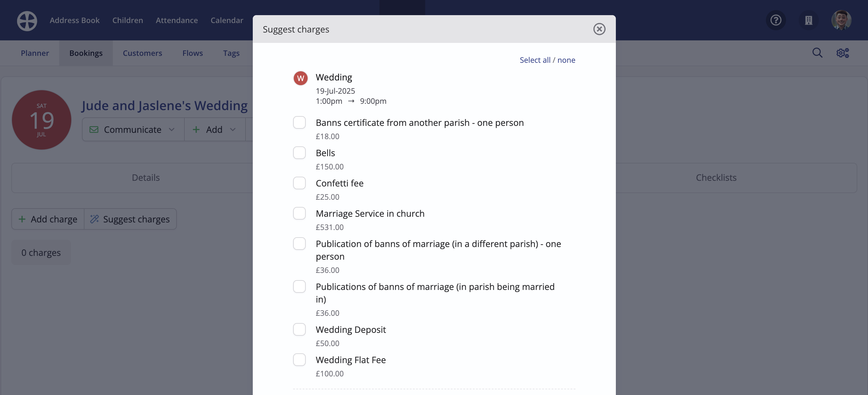This screenshot has height=395, width=868.
Task: Click the SAT 19 JUL date badge
Action: pyautogui.click(x=41, y=120)
